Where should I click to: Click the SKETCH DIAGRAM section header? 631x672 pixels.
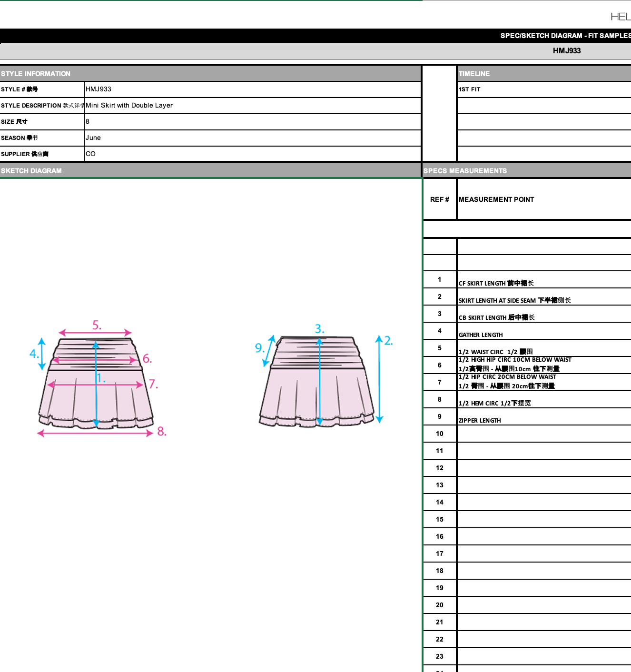[x=210, y=171]
